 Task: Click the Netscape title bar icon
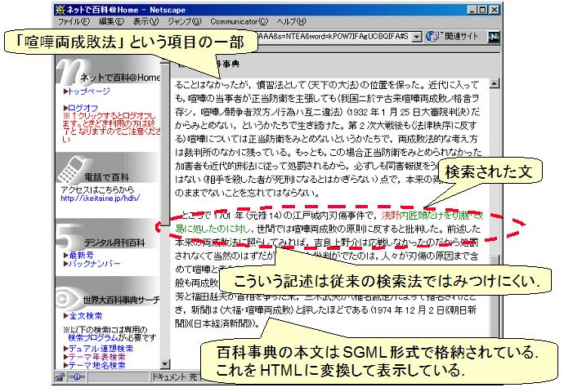[x=60, y=10]
